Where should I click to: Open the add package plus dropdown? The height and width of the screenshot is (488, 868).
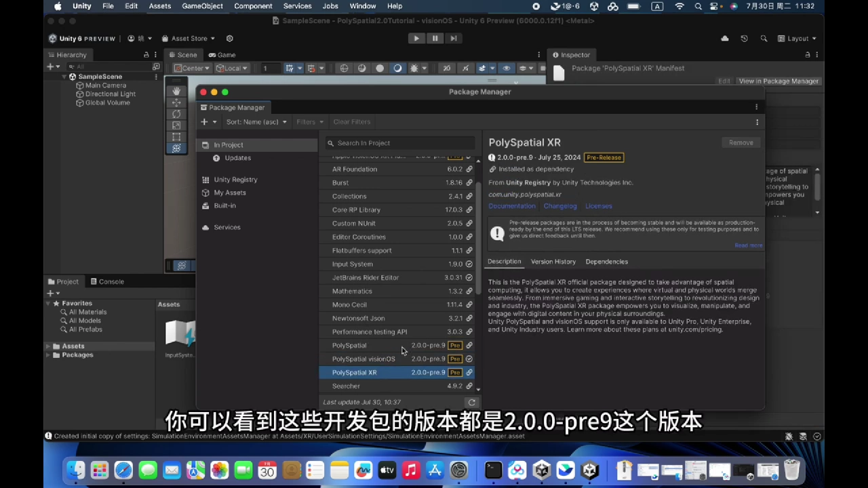208,122
